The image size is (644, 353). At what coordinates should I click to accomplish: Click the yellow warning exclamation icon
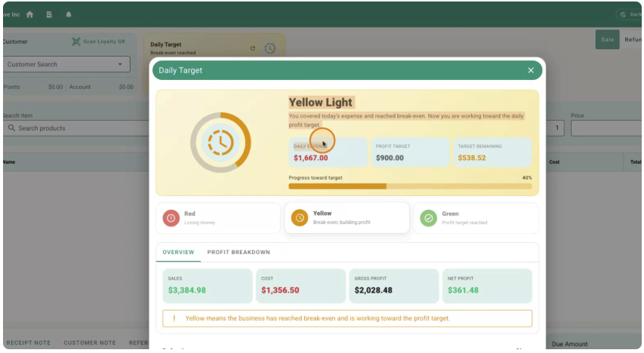174,318
